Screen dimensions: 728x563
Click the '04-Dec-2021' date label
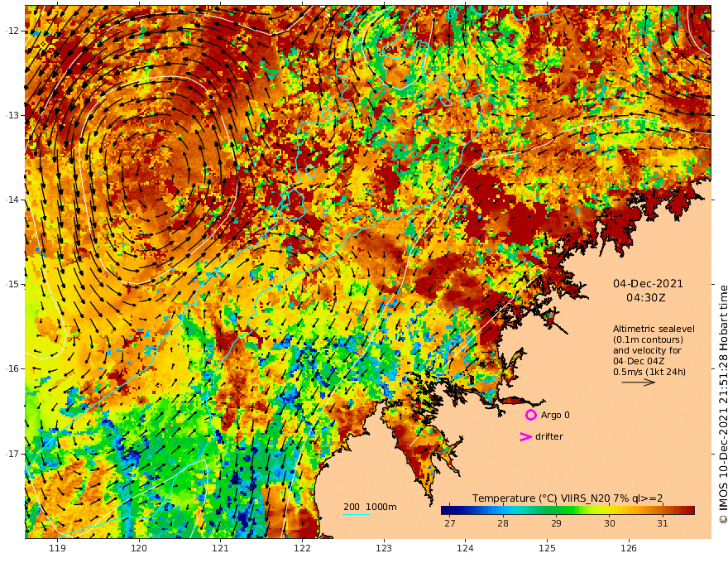coord(648,283)
